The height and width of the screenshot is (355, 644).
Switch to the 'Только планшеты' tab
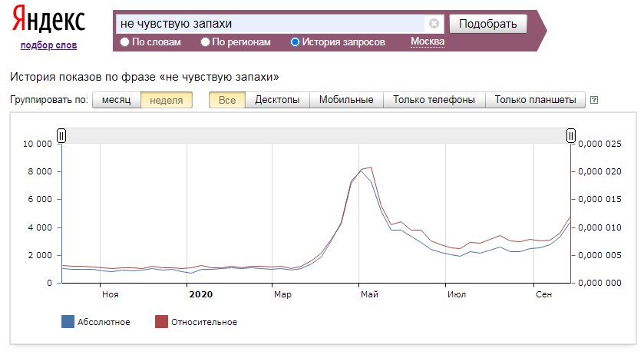535,100
